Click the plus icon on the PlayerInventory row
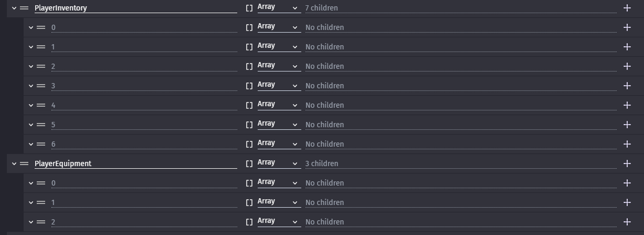644x235 pixels. coord(627,8)
